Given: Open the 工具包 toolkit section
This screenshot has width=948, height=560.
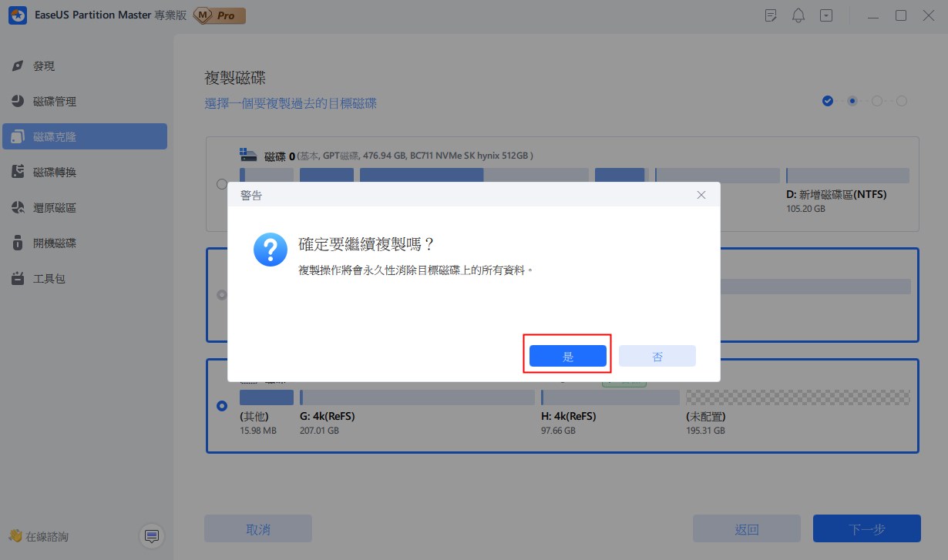Looking at the screenshot, I should [x=48, y=278].
